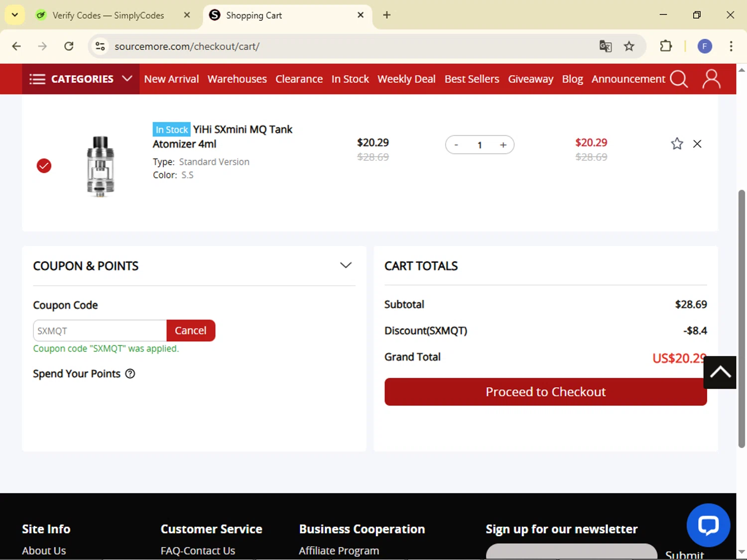Open the tab search dropdown arrow
Image resolution: width=747 pixels, height=560 pixels.
tap(15, 15)
